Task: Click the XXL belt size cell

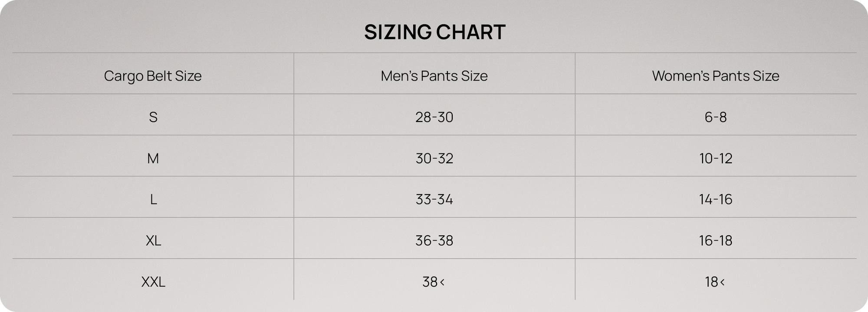Action: (153, 282)
